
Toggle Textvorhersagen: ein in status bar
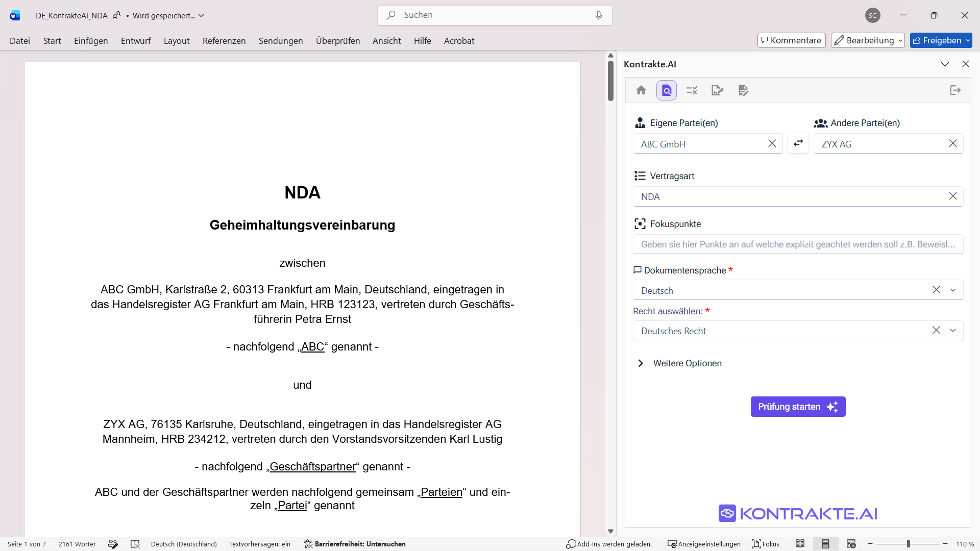point(260,544)
